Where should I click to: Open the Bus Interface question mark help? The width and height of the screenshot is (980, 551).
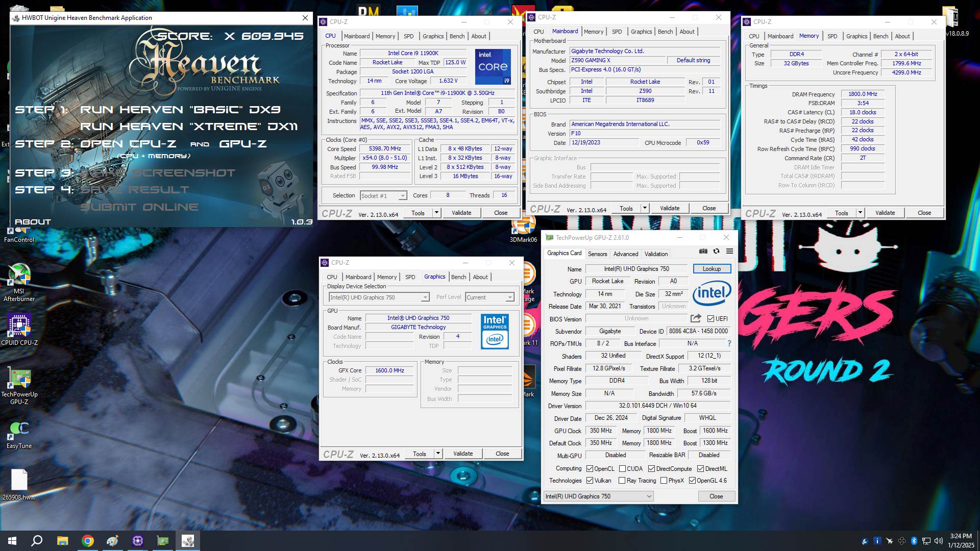[x=729, y=343]
